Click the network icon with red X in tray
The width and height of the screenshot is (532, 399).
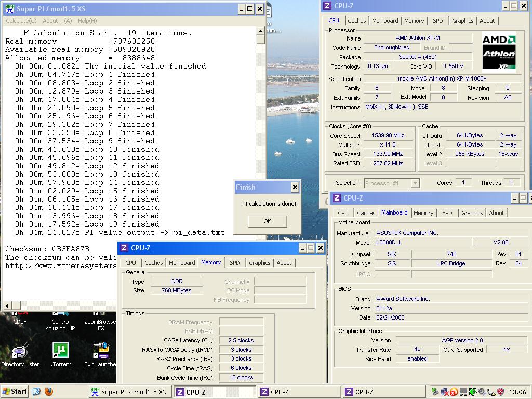pyautogui.click(x=444, y=392)
